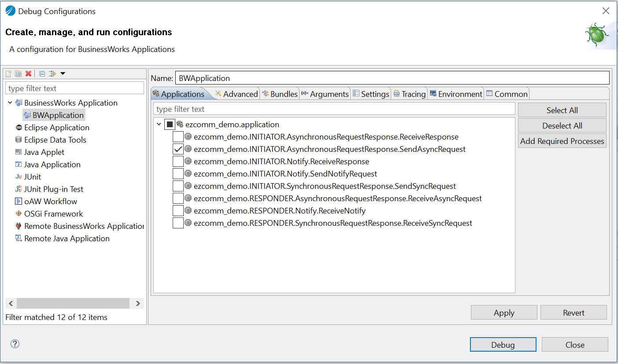Click the JUnit icon in configuration tree

tap(19, 177)
